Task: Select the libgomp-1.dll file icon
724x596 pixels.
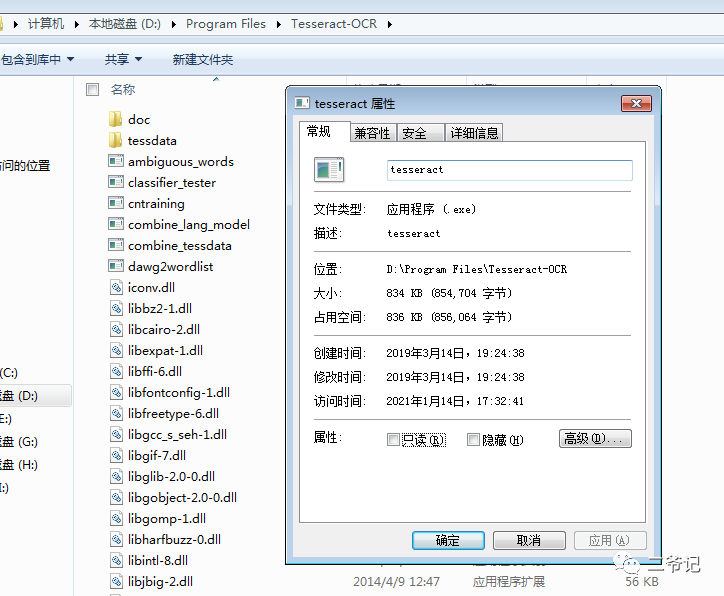Action: click(x=116, y=518)
